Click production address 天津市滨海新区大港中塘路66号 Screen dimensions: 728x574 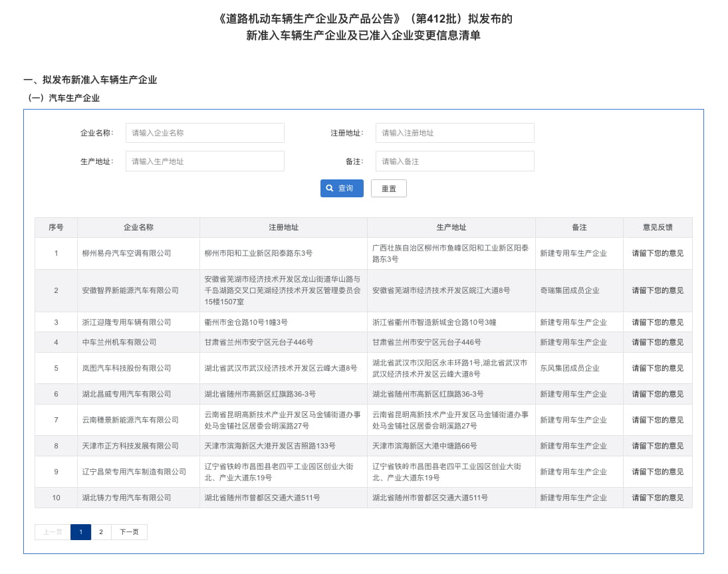[424, 446]
